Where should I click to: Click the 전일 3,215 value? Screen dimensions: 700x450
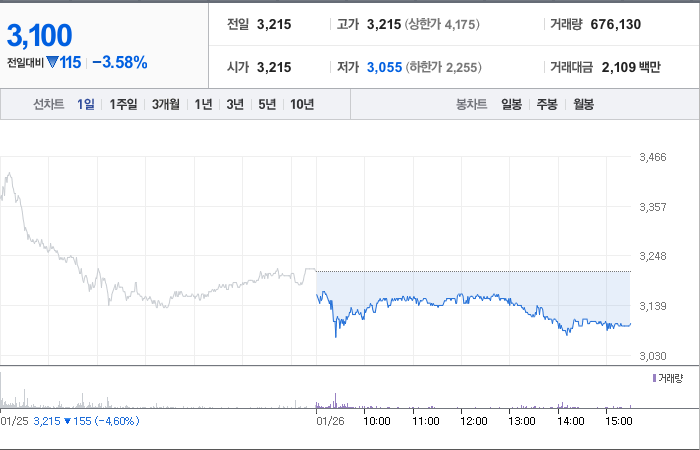[274, 25]
